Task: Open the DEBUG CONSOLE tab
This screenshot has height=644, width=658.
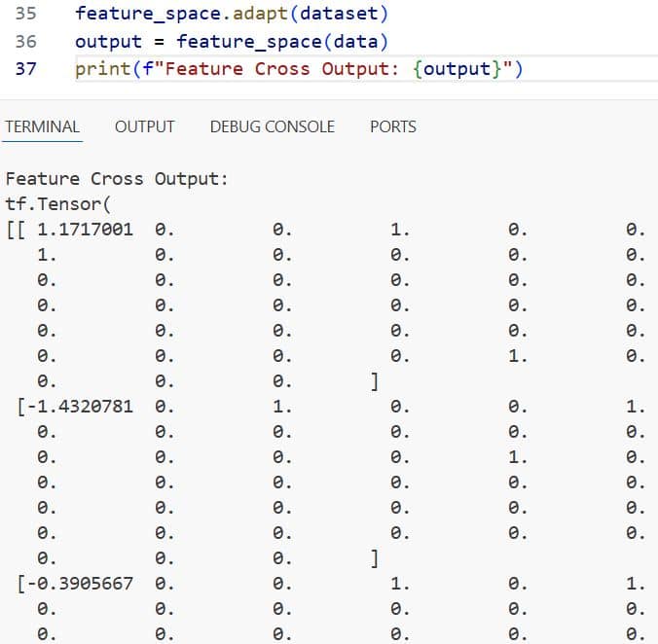Action: (273, 126)
